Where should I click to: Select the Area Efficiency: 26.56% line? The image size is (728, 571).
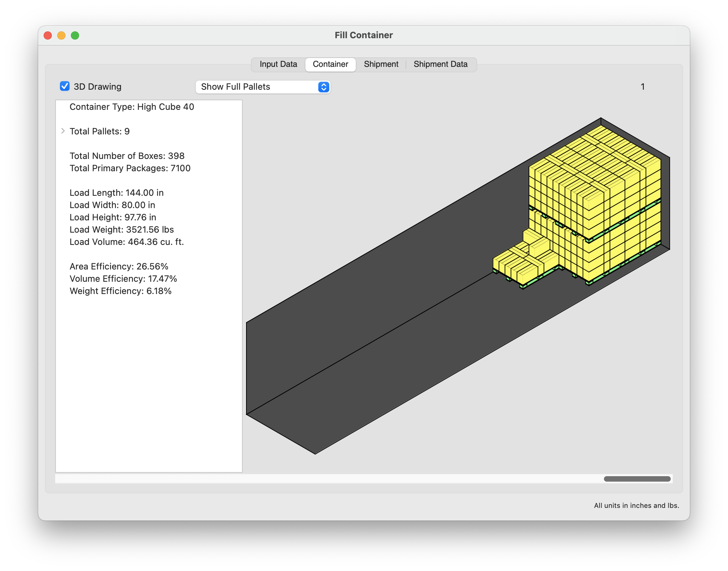point(119,266)
